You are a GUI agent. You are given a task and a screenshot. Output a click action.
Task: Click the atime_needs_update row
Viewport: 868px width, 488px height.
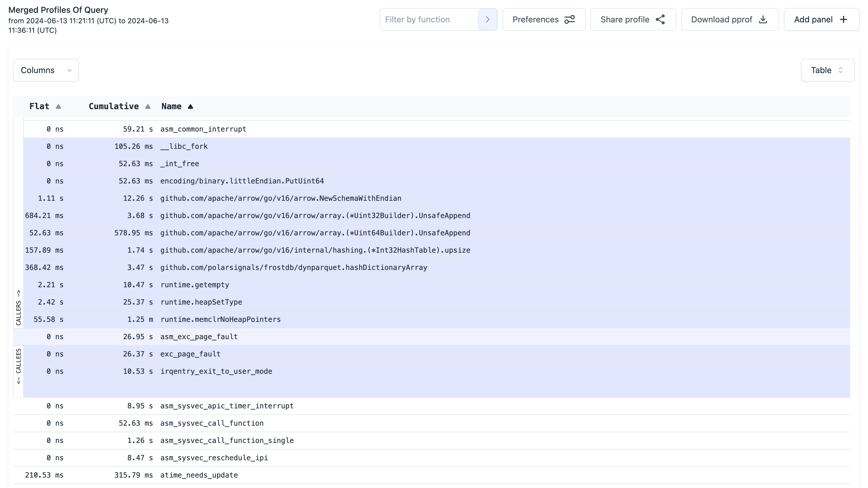pyautogui.click(x=431, y=475)
